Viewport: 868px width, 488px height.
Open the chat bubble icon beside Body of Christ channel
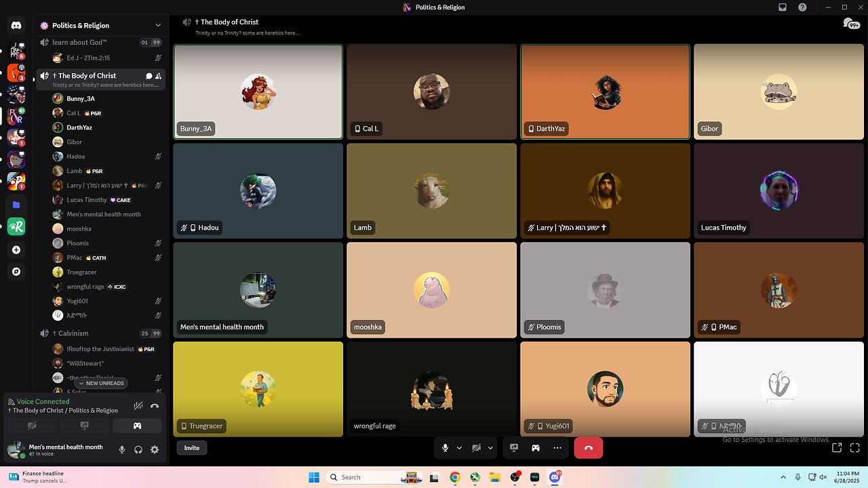(149, 76)
